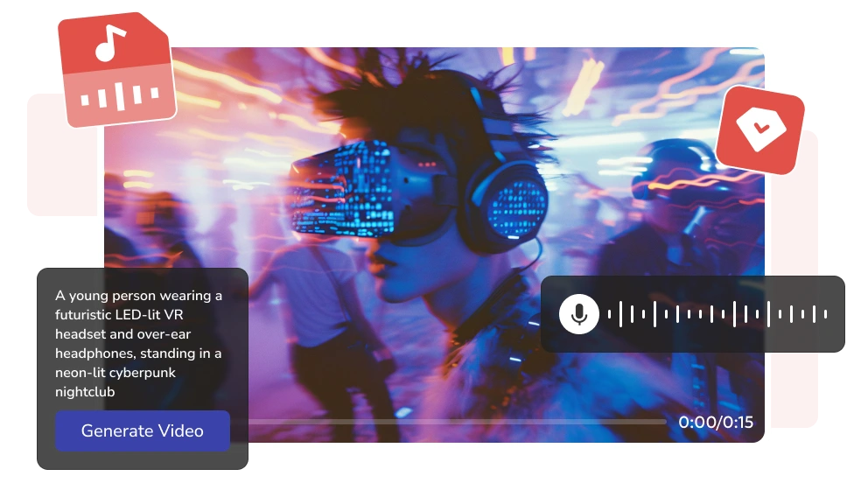This screenshot has height=490, width=868.
Task: Click the equalizer bars on audio file icon
Action: [122, 96]
